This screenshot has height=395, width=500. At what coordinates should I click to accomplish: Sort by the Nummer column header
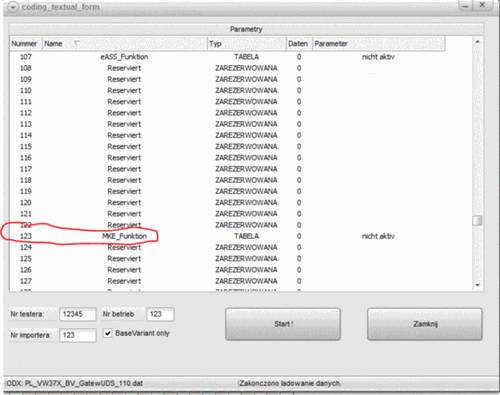[x=25, y=44]
